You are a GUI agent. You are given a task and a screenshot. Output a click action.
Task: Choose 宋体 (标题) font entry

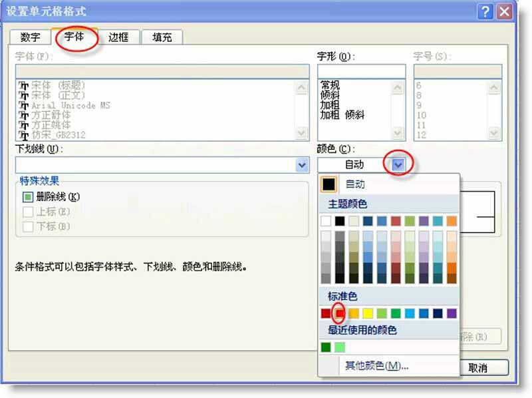pos(61,86)
